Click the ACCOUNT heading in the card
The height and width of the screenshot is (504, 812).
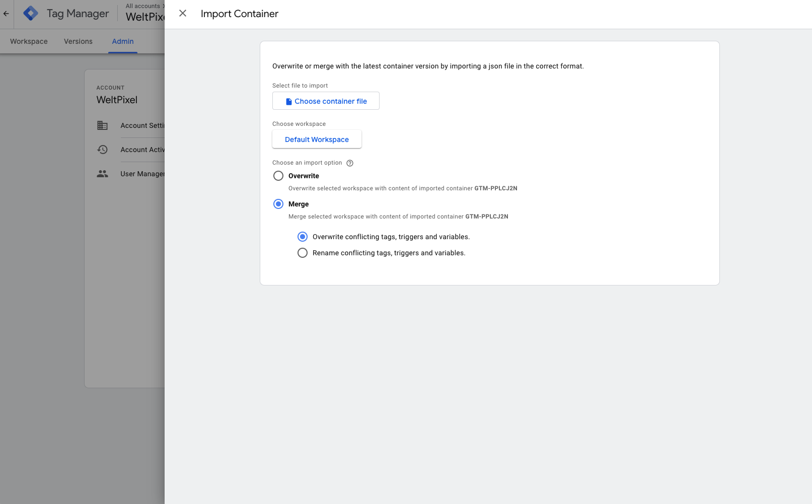(x=110, y=88)
